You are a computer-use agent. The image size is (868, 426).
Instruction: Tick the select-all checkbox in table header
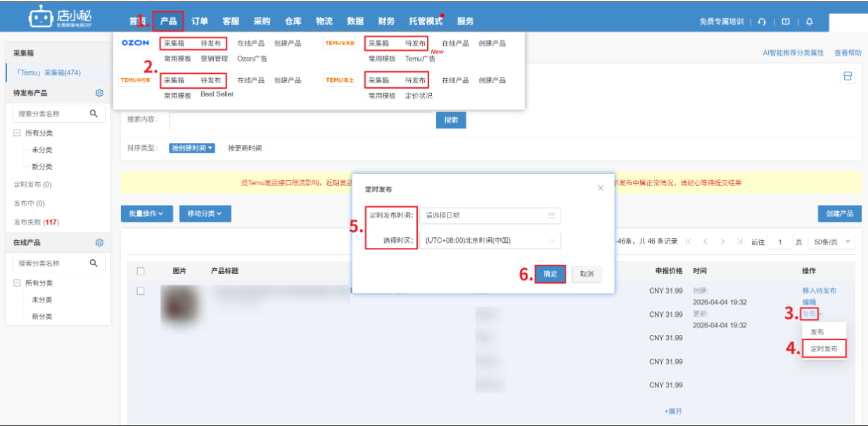pos(141,271)
